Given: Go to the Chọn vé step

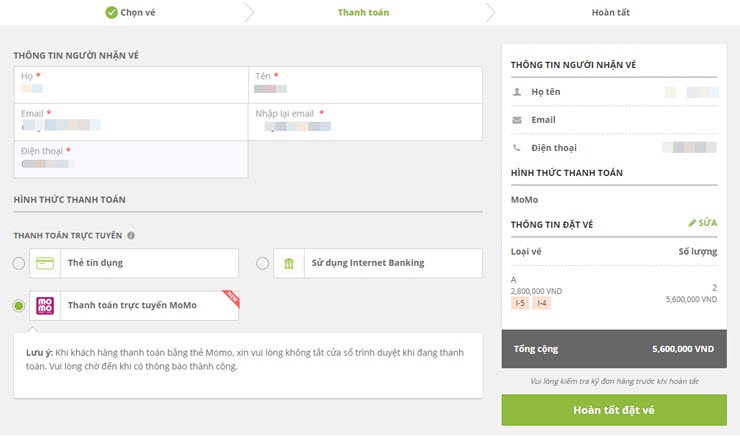Looking at the screenshot, I should (138, 13).
